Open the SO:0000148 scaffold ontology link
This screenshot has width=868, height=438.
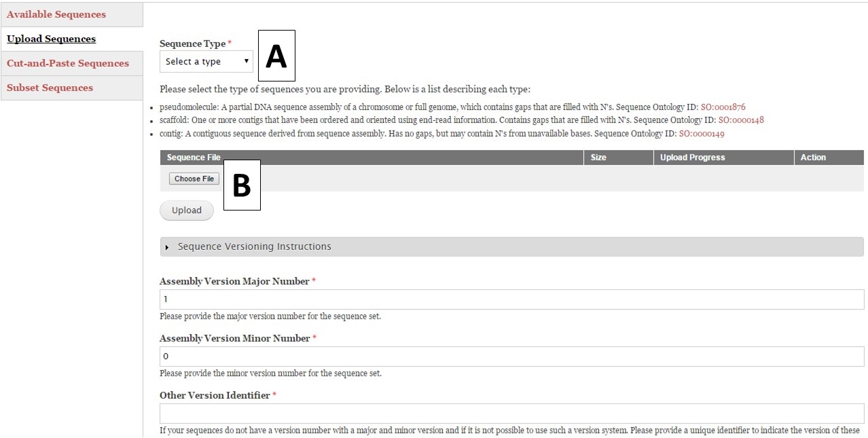pos(741,120)
